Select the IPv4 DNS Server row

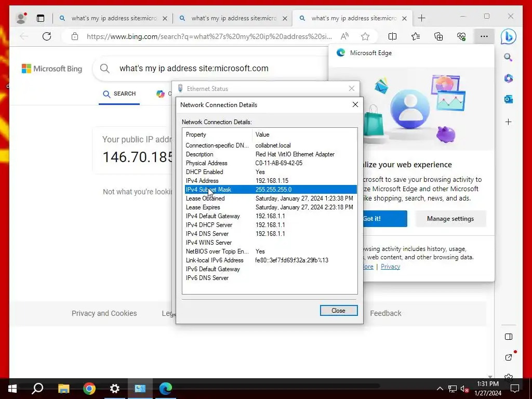point(270,234)
